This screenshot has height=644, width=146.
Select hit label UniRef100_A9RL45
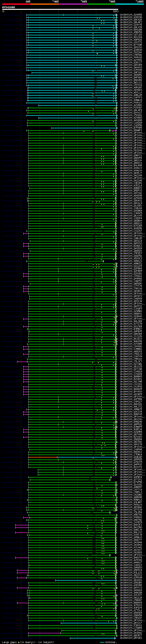click(131, 95)
